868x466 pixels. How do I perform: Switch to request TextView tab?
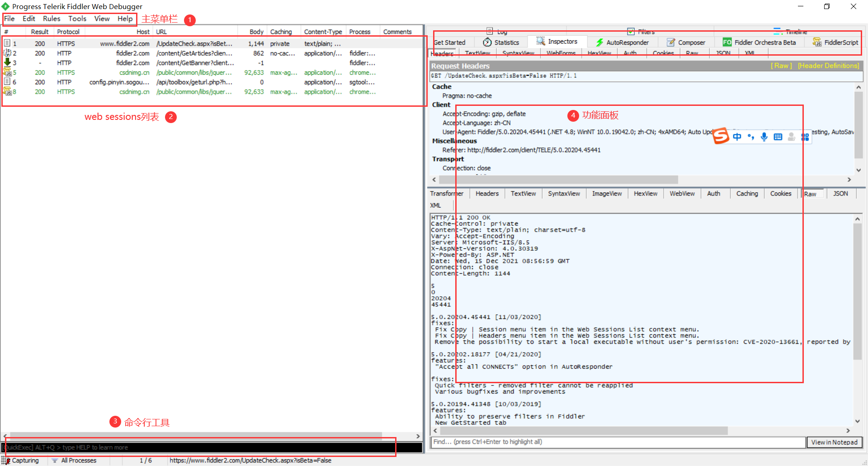(x=477, y=53)
